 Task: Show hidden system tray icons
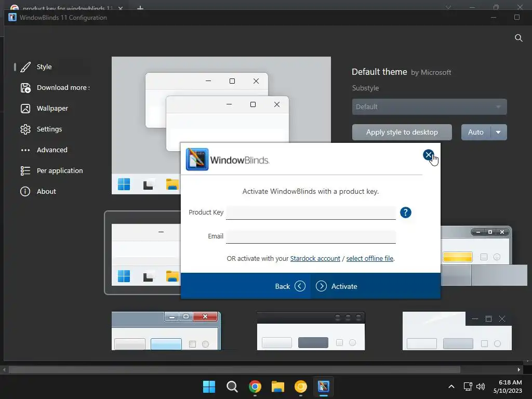pos(451,387)
